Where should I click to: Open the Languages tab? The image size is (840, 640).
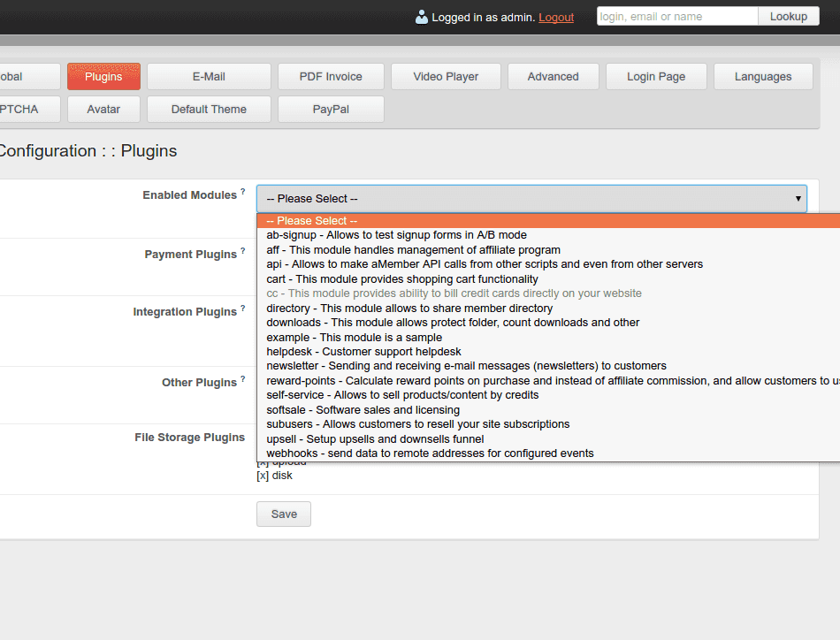point(763,77)
